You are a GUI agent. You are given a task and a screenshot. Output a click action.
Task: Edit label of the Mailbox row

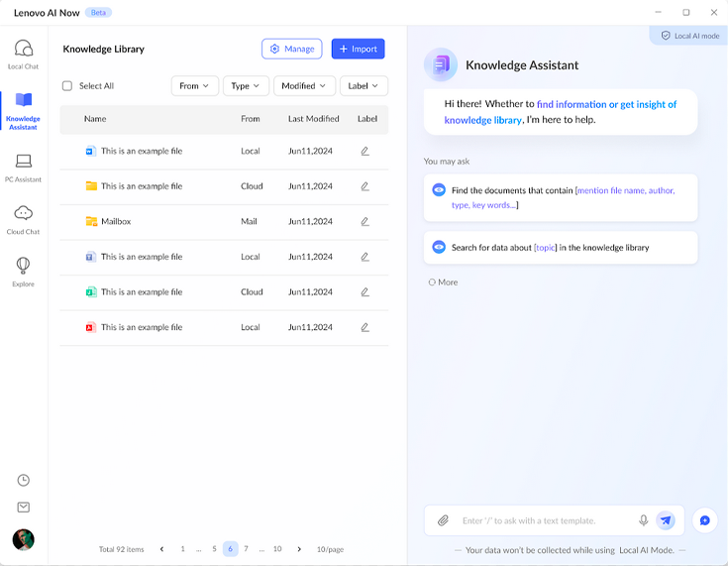(x=364, y=222)
